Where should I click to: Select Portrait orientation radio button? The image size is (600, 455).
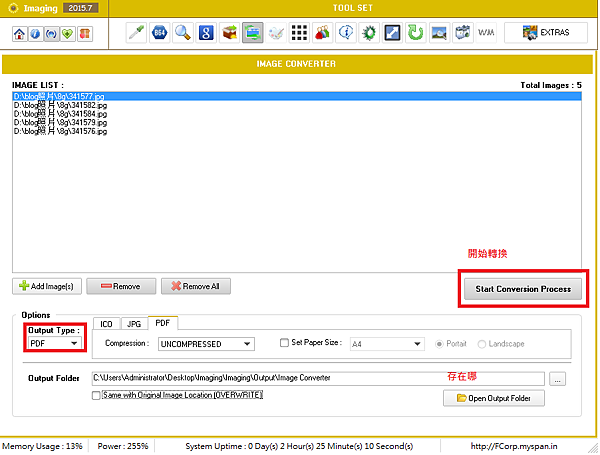[x=439, y=344]
